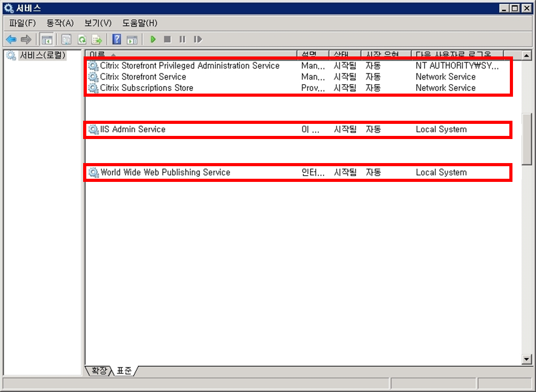This screenshot has height=392, width=536.
Task: Click gear icon of Citrix Storefront Privileged Administration Service
Action: pyautogui.click(x=93, y=66)
